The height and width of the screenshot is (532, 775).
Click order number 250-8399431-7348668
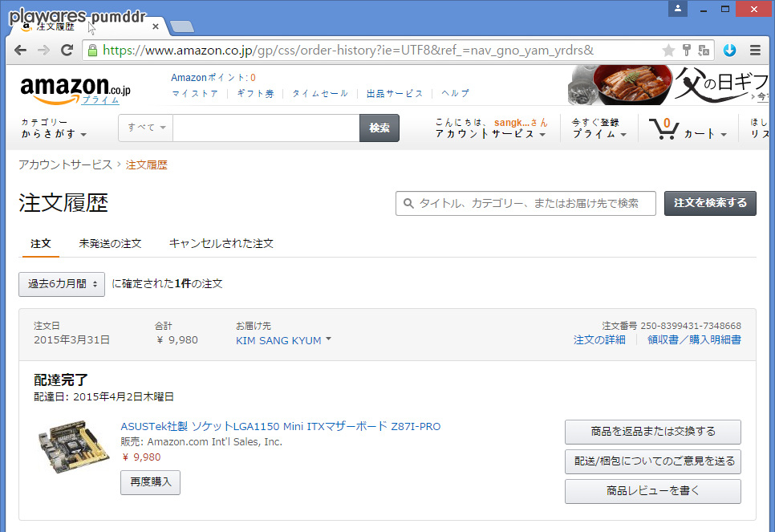[691, 326]
